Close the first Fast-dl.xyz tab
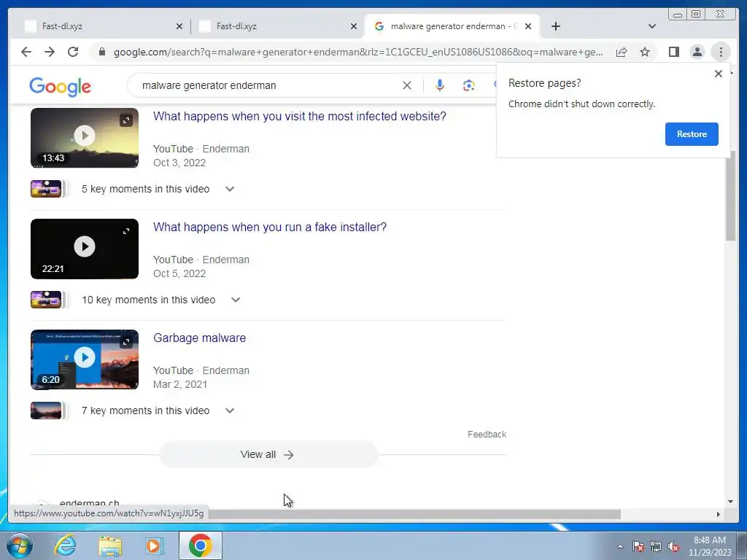 point(179,26)
